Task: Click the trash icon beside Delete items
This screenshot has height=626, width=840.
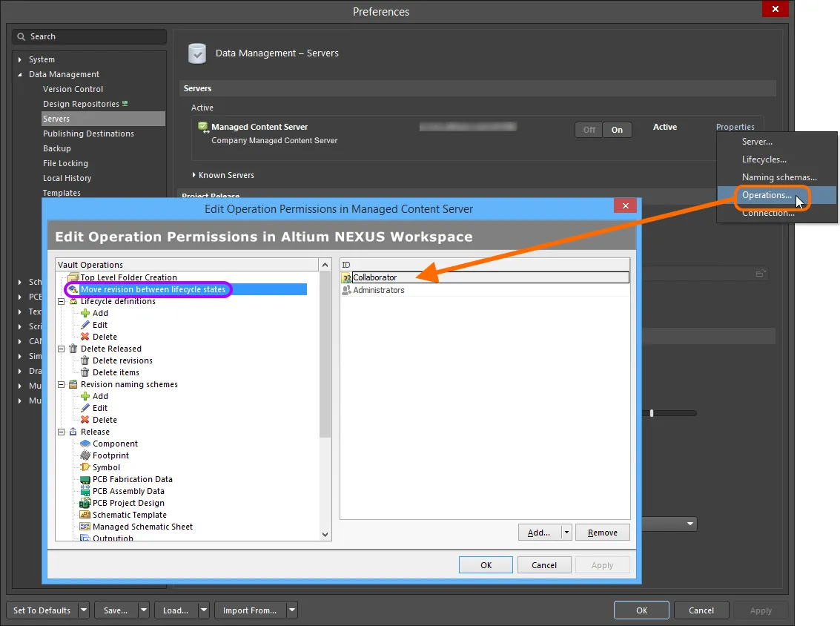Action: 85,372
